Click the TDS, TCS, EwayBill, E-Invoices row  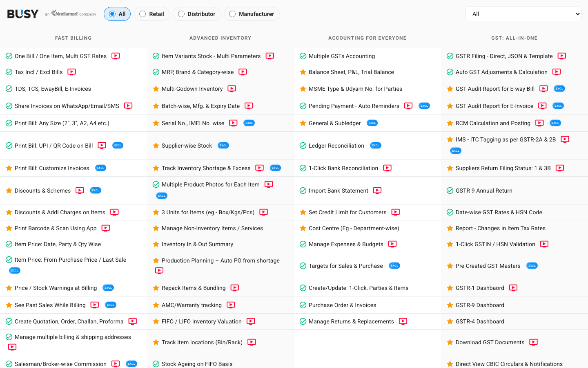73,89
